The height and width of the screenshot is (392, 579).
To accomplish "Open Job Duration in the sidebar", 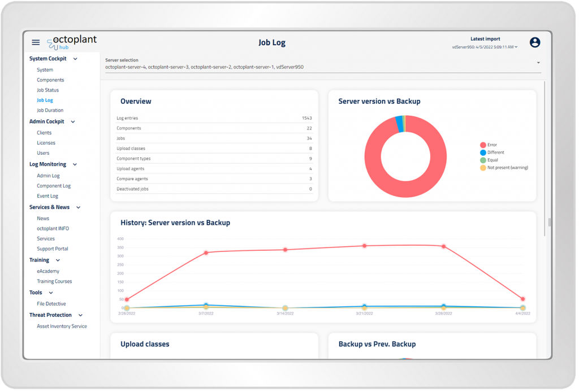I will coord(50,110).
